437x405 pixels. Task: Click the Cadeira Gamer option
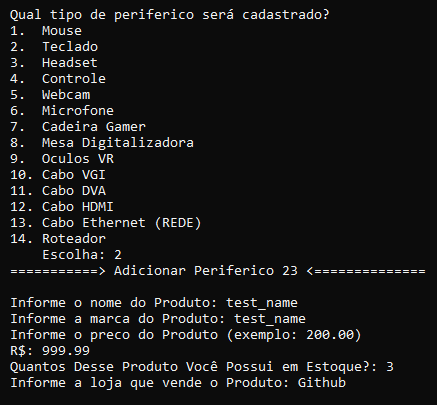coord(78,127)
